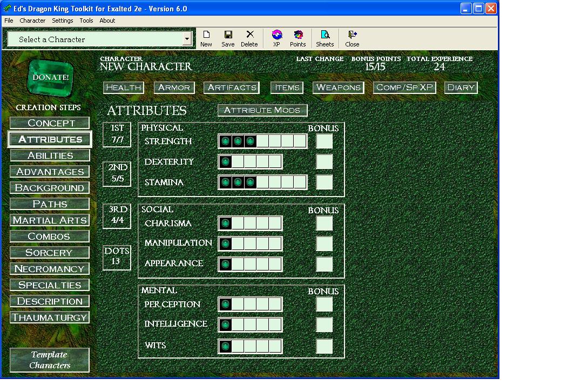The width and height of the screenshot is (588, 392).
Task: Open the XP toolbar icon
Action: tap(277, 39)
